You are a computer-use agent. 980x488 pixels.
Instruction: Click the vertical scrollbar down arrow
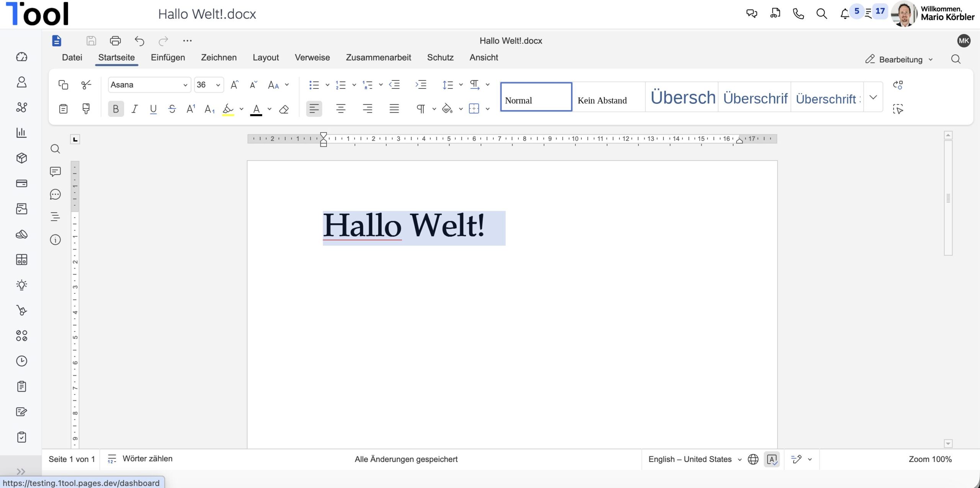(x=948, y=444)
